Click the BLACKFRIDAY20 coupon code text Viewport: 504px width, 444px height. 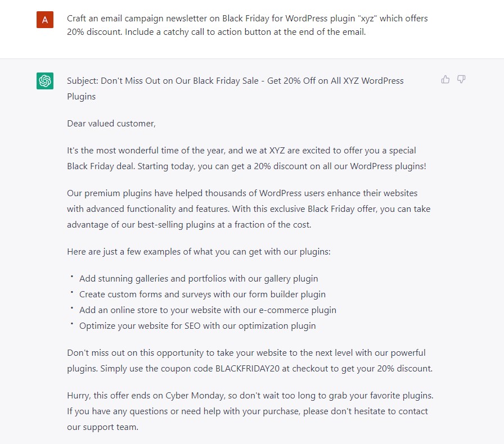247,369
